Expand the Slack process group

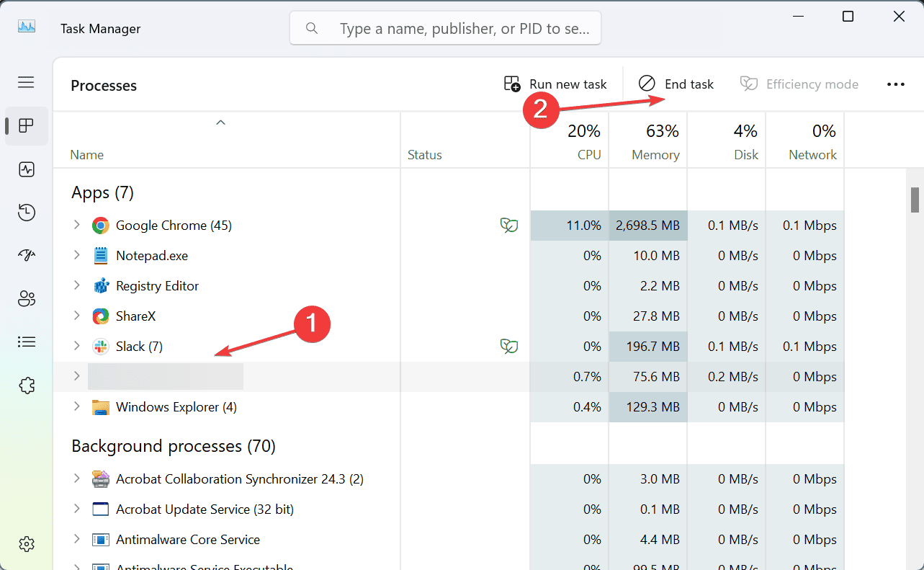pos(76,347)
